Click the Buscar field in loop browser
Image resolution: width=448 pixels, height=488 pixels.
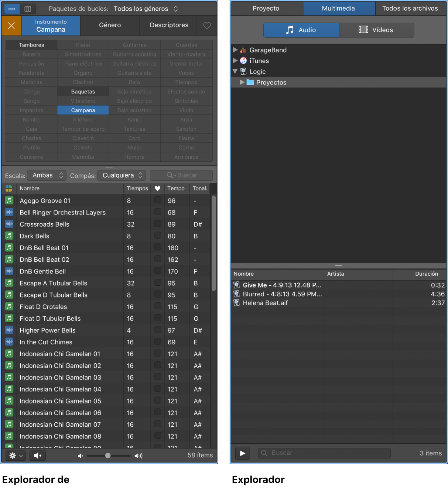click(181, 175)
